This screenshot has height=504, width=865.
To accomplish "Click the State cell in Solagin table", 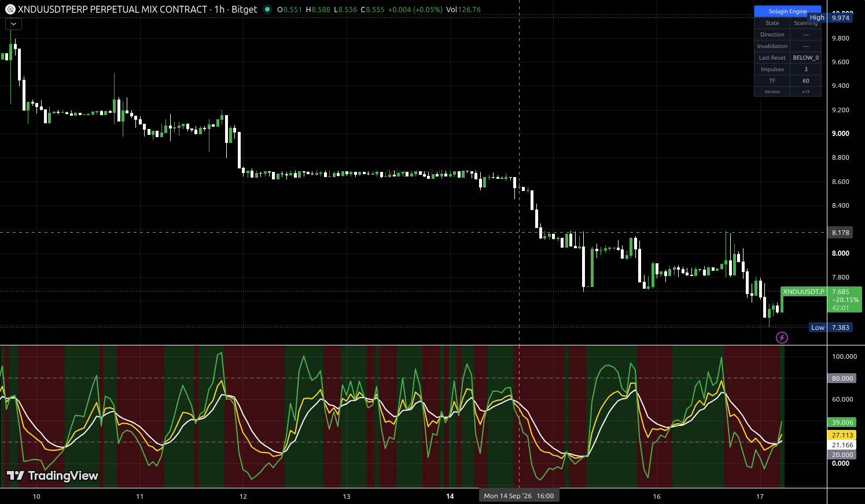I will pyautogui.click(x=772, y=23).
